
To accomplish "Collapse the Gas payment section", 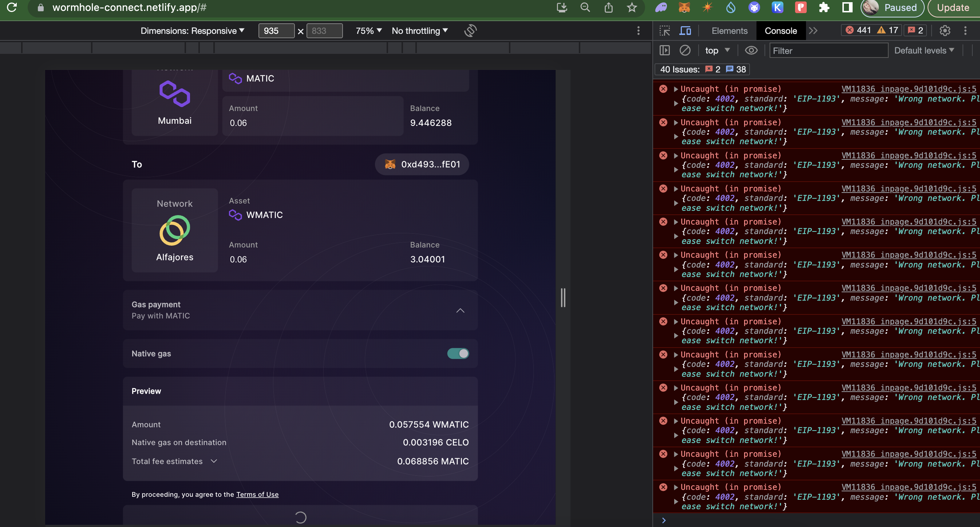I will point(461,310).
